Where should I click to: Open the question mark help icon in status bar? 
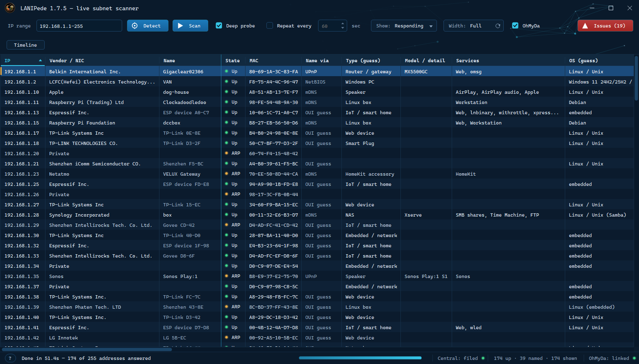tap(10, 358)
